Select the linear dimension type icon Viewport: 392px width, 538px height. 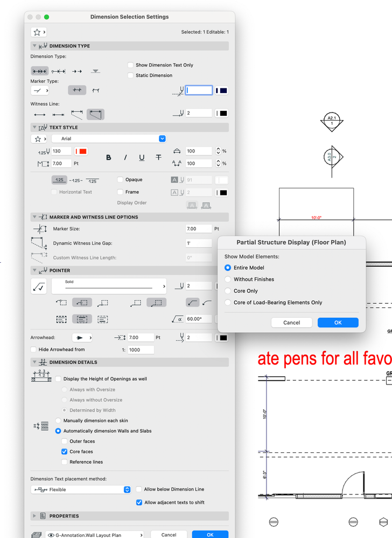tap(39, 71)
